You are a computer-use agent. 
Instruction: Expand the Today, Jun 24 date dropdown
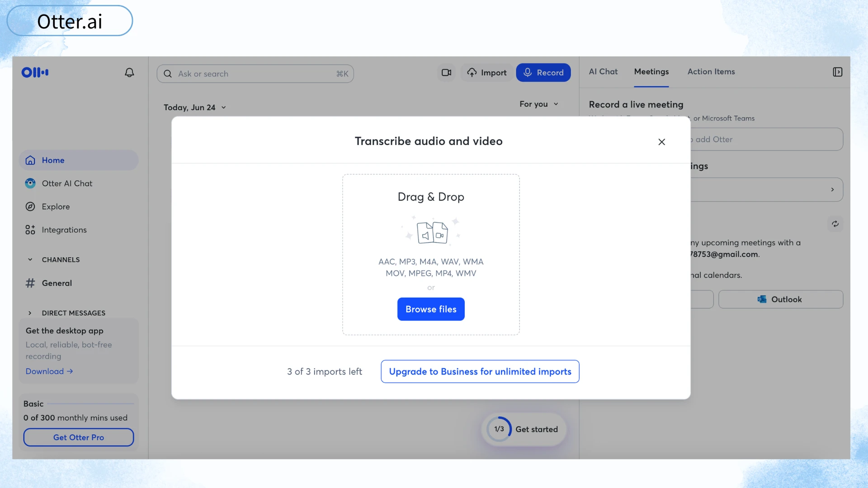point(195,108)
